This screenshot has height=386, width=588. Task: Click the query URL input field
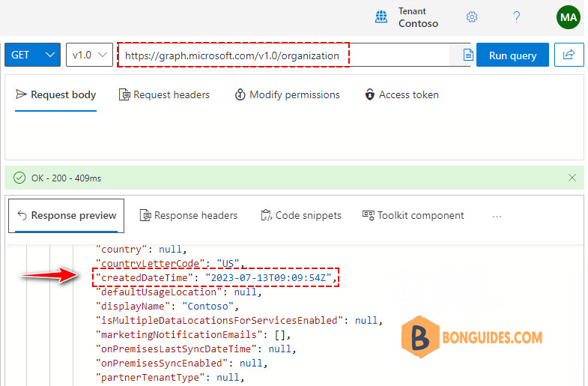pos(283,55)
